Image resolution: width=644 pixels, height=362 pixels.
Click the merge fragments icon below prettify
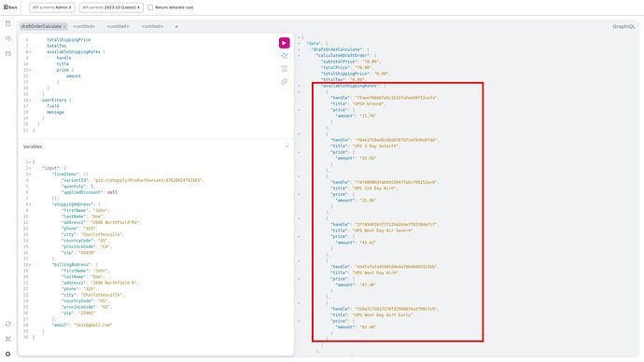pos(285,68)
